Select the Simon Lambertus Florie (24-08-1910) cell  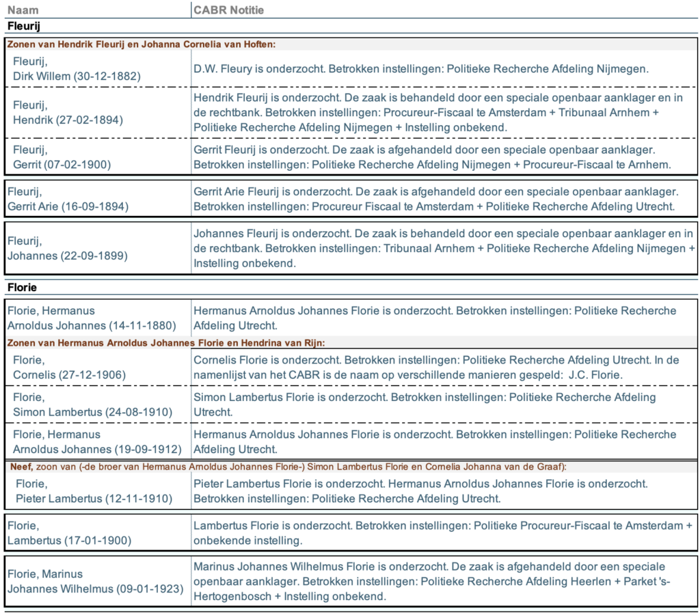click(92, 405)
